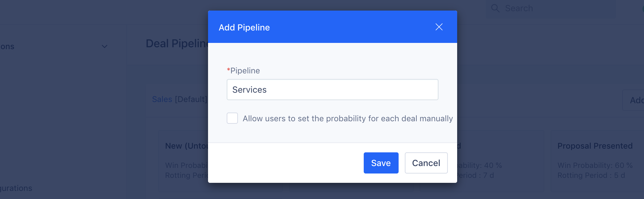Close the Add Pipeline dialog with X
The width and height of the screenshot is (644, 199).
439,27
